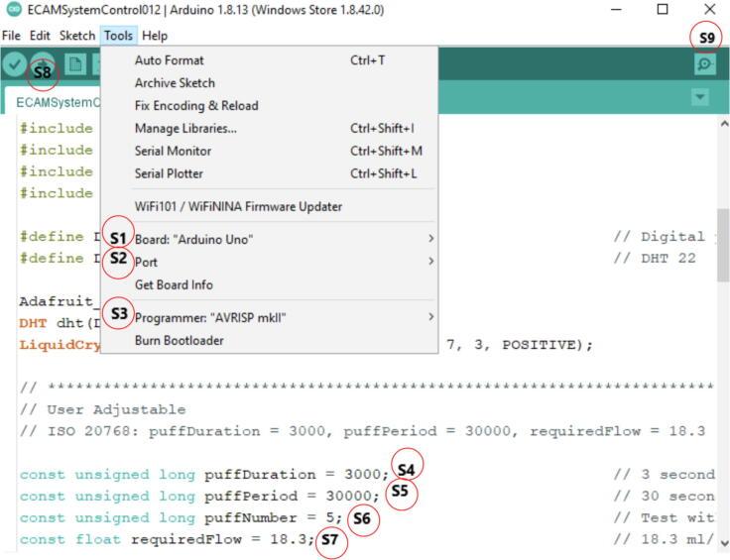Click the Upload arrow toolbar icon

click(43, 63)
